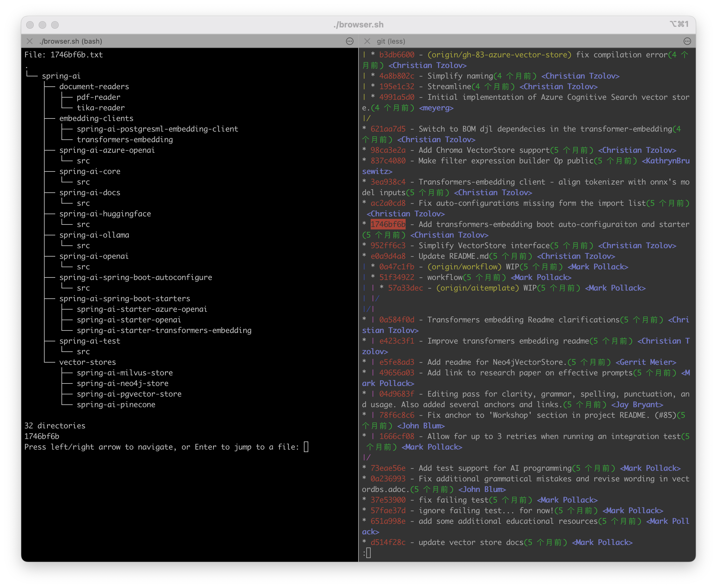717x588 pixels.
Task: Open options menu of the bash pane
Action: coord(349,41)
